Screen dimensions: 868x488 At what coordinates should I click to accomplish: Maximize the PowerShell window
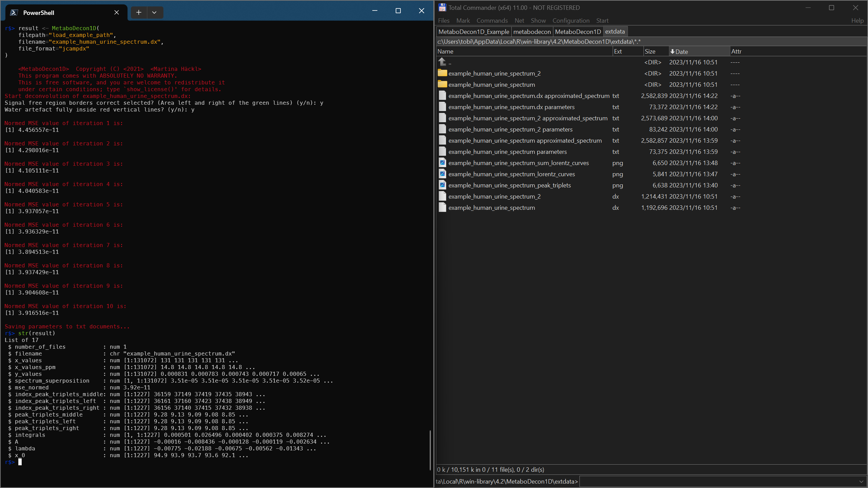398,11
